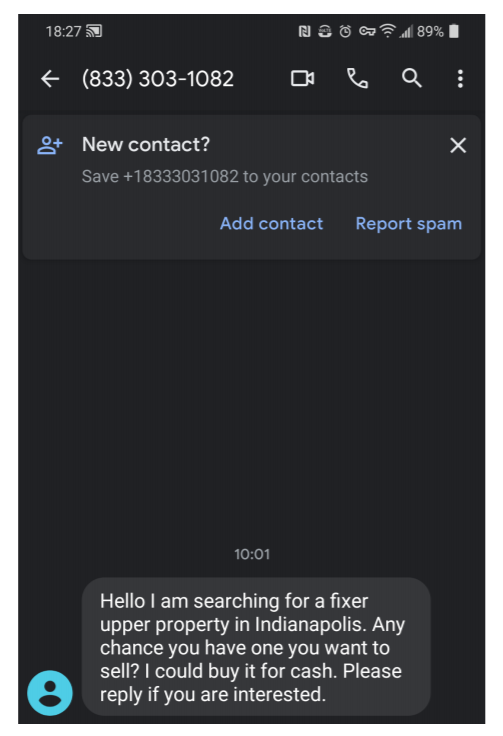Tap the phone number title in header

[158, 79]
